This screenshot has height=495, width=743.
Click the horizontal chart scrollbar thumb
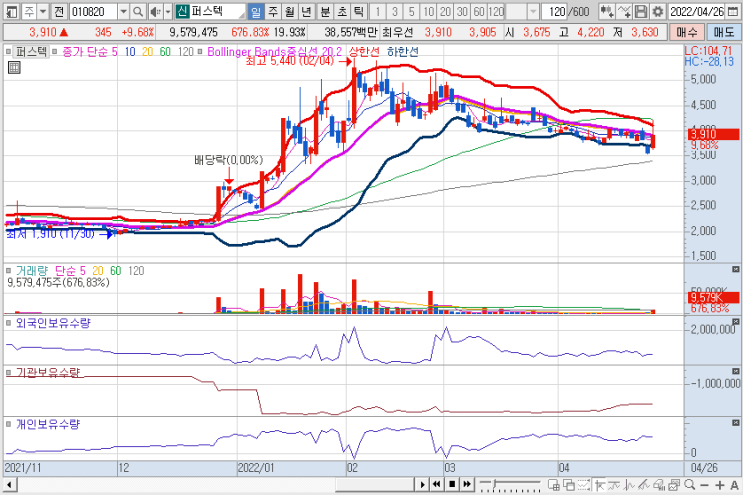coord(375,485)
